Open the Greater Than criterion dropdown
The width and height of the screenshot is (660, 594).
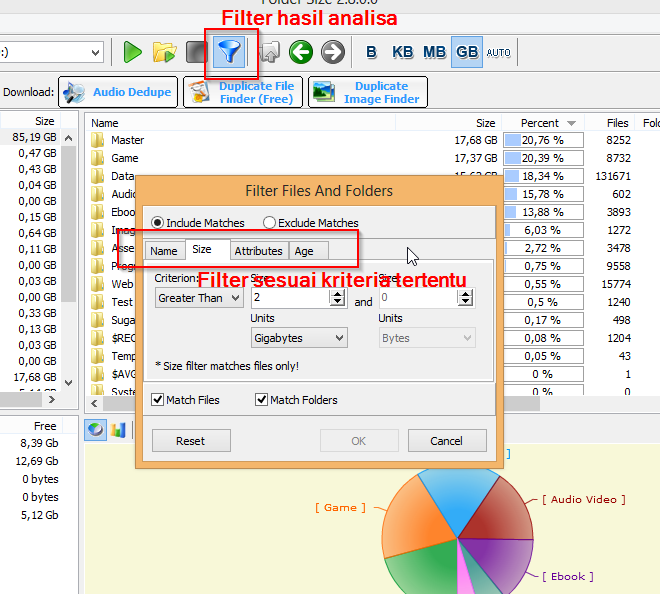199,298
